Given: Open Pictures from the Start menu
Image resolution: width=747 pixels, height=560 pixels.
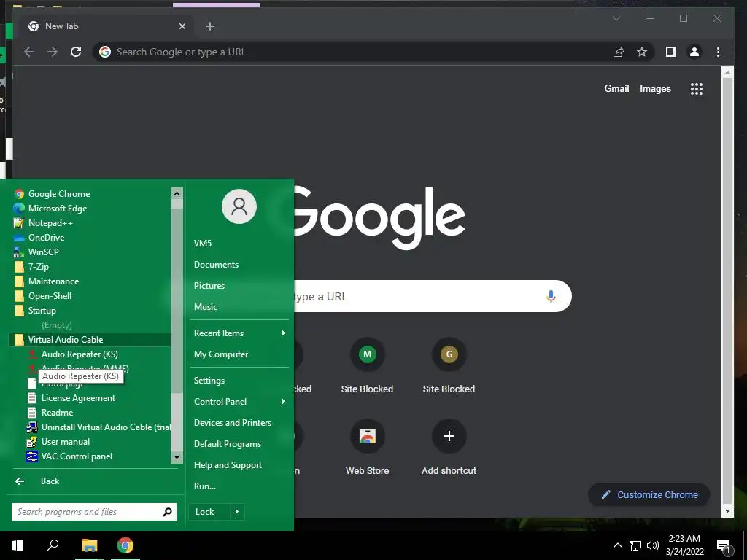Looking at the screenshot, I should 209,286.
